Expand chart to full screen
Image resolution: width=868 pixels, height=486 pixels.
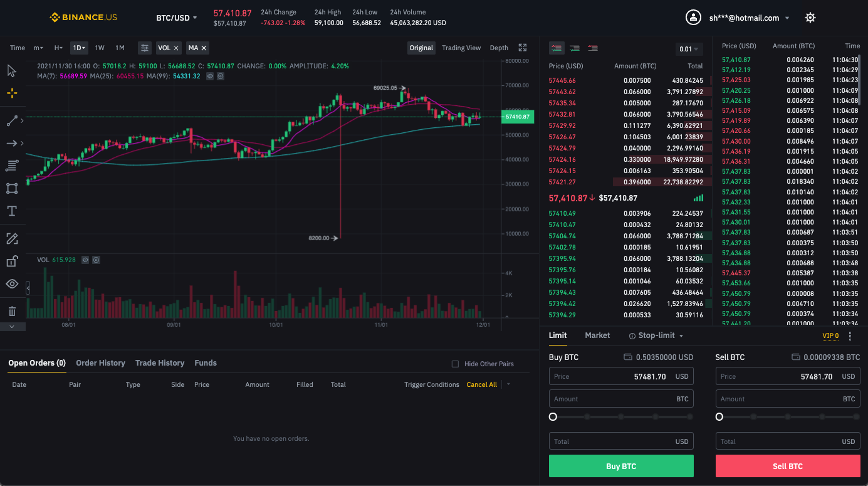coord(523,48)
